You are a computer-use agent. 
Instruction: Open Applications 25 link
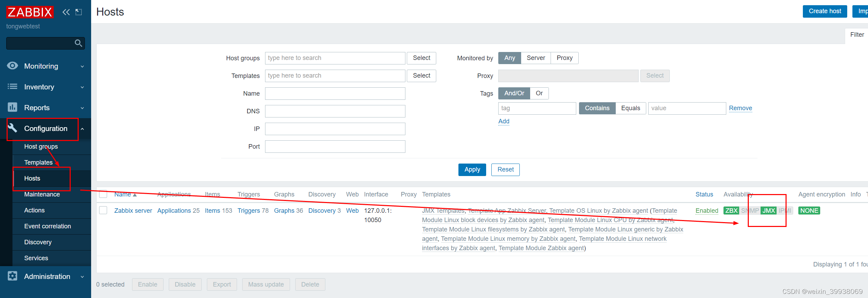point(174,211)
